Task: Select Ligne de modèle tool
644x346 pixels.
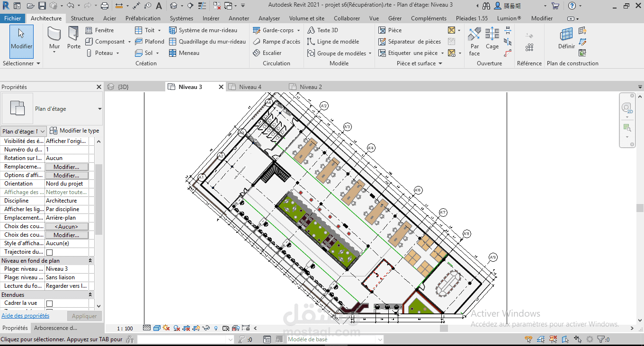Action: pos(333,42)
